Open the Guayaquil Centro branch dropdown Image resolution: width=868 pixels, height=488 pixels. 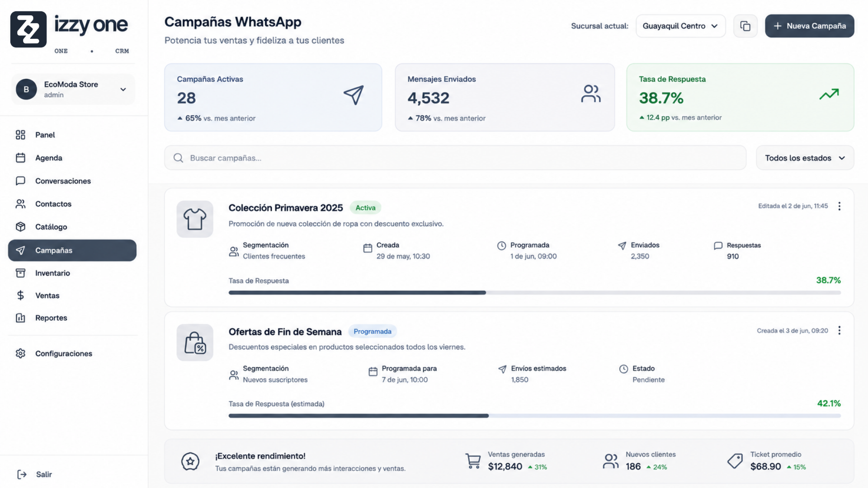[680, 26]
